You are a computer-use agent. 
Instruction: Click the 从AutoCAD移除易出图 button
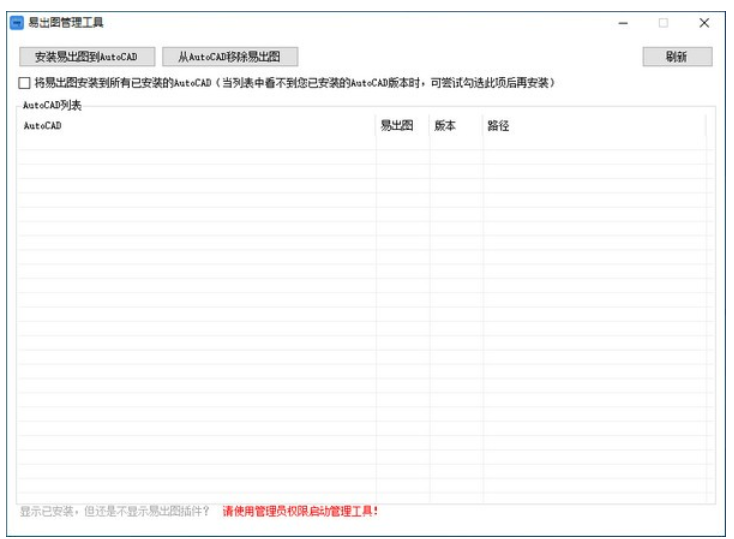230,57
